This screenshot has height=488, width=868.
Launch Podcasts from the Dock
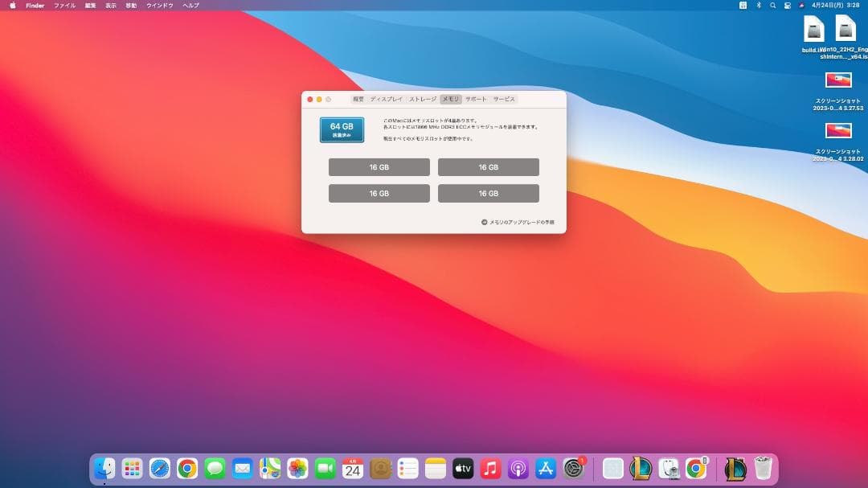click(x=517, y=467)
